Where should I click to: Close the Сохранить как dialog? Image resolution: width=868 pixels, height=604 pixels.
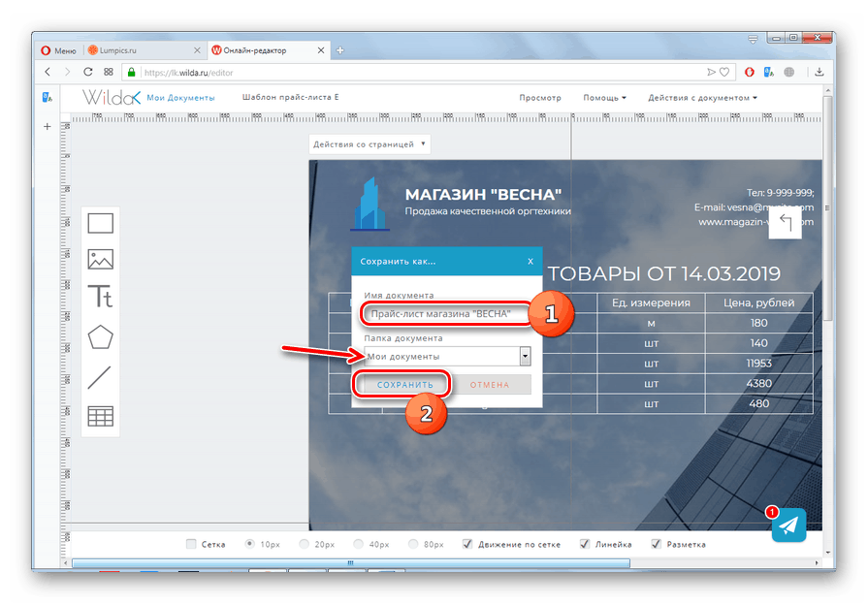click(530, 262)
